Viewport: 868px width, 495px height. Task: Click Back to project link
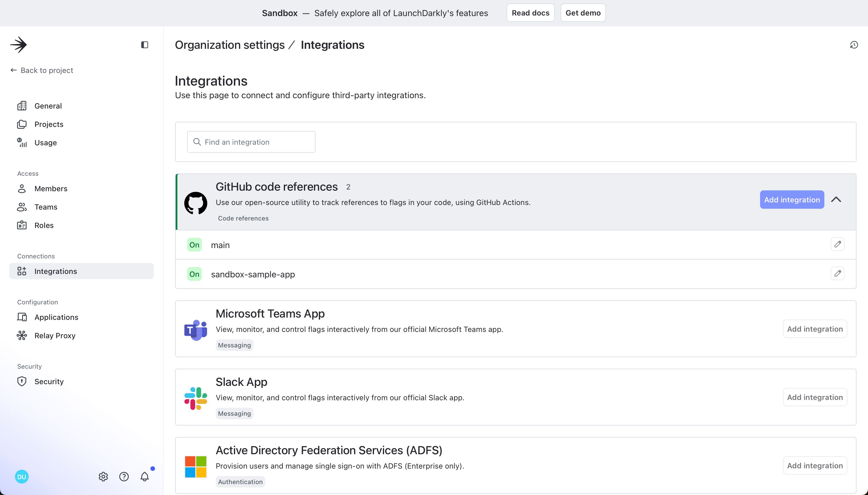coord(42,70)
